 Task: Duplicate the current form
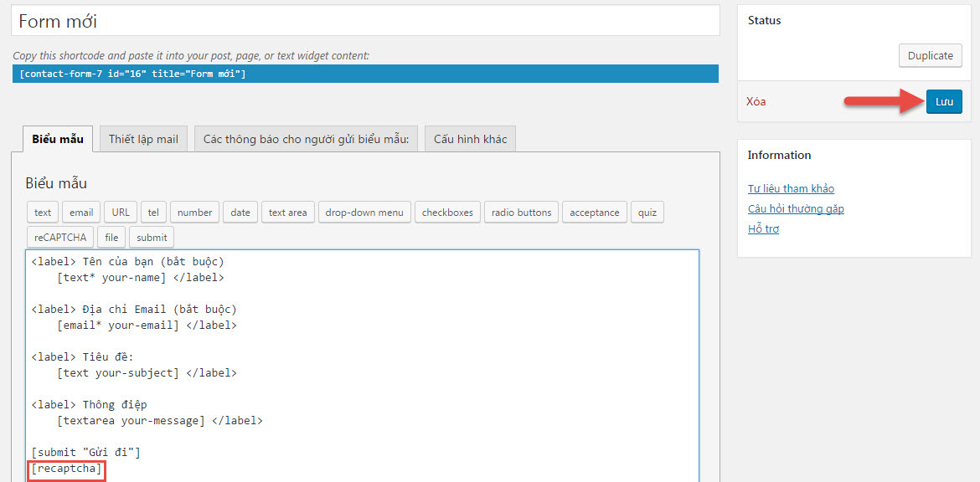(x=930, y=55)
